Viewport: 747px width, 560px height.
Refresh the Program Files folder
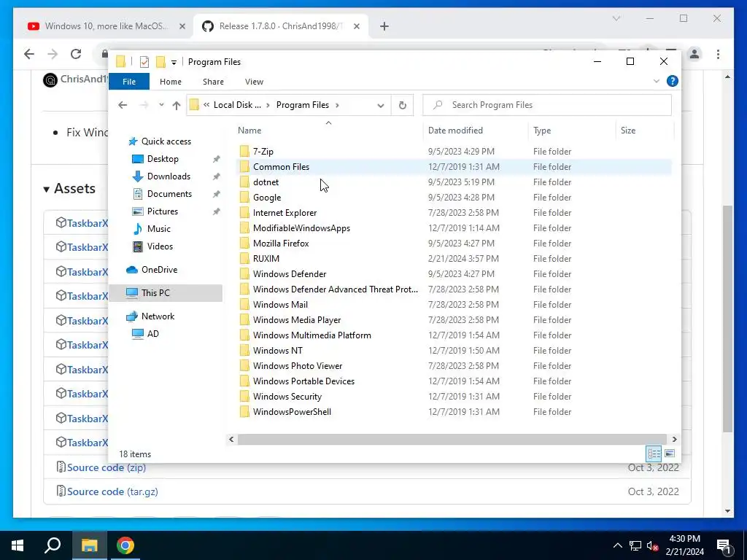(x=403, y=105)
